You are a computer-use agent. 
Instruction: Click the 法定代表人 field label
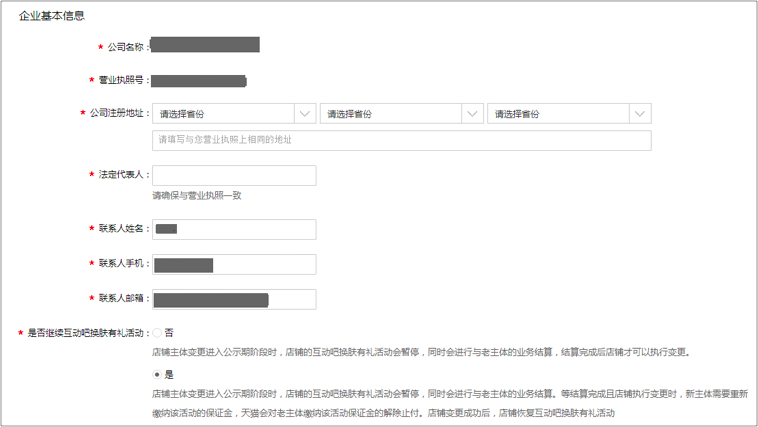click(x=123, y=175)
